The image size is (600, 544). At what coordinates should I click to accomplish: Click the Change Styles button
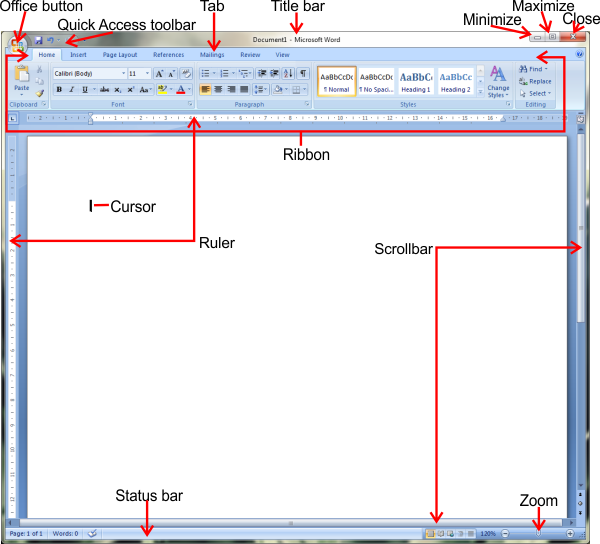click(x=498, y=81)
